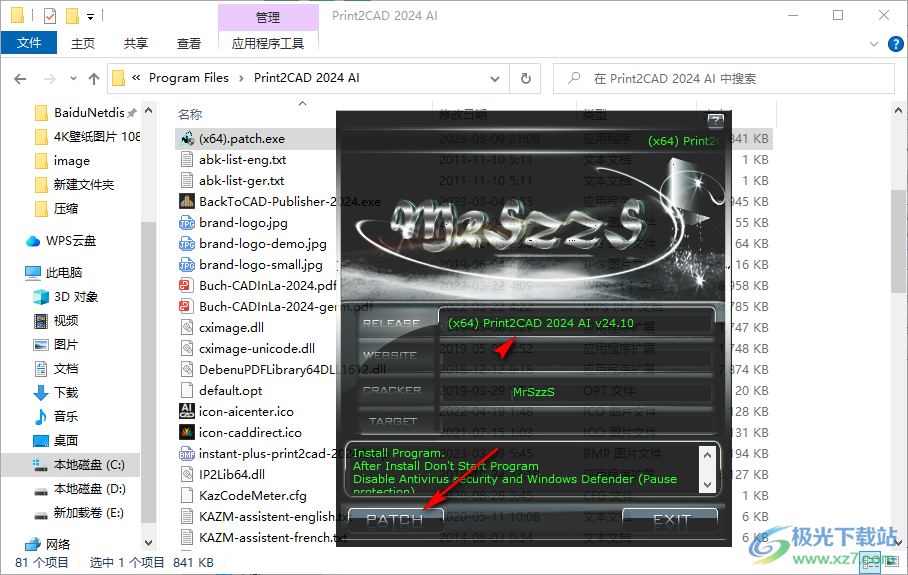Open Quick Access Toolbar customize dropdown

pyautogui.click(x=90, y=17)
